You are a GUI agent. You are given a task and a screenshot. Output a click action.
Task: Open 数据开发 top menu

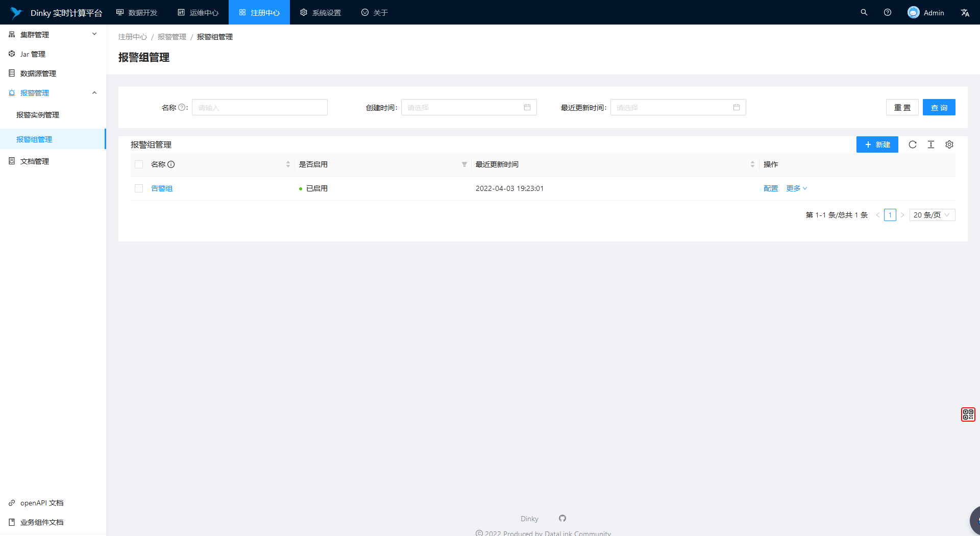pos(137,12)
